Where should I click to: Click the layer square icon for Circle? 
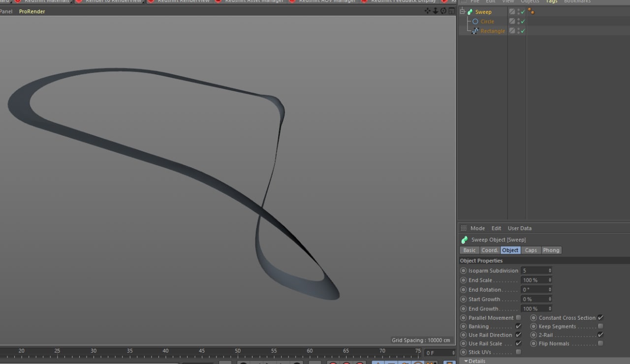point(512,21)
